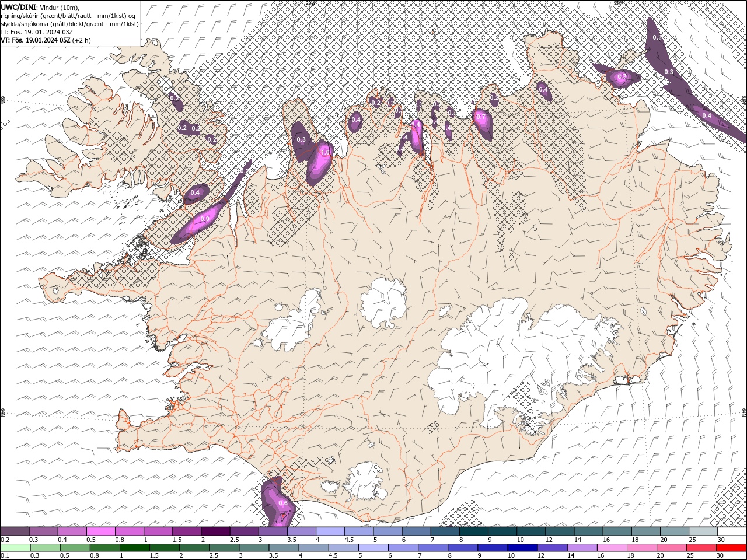Pick the dark mauve 0.2 swatch in upper legend
The image size is (747, 560).
[x=15, y=531]
